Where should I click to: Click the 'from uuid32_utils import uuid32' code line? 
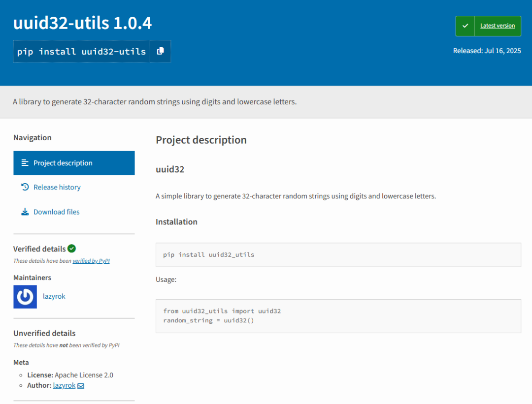click(x=222, y=311)
